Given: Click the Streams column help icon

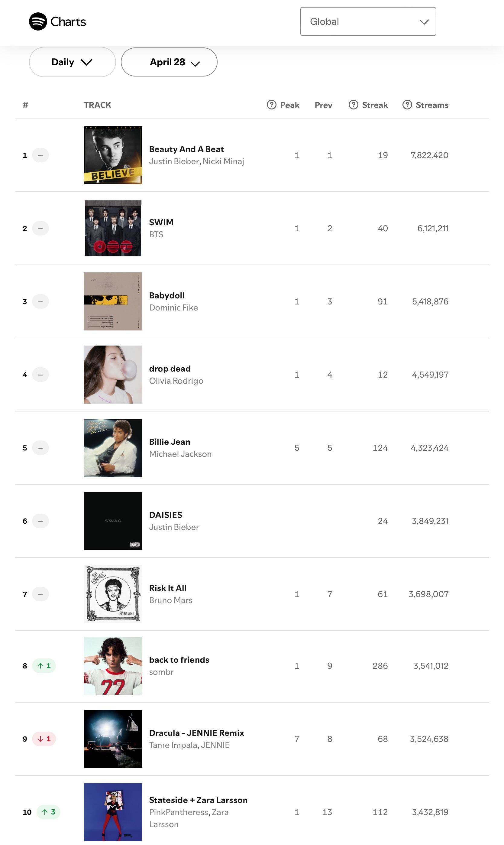Looking at the screenshot, I should [407, 105].
